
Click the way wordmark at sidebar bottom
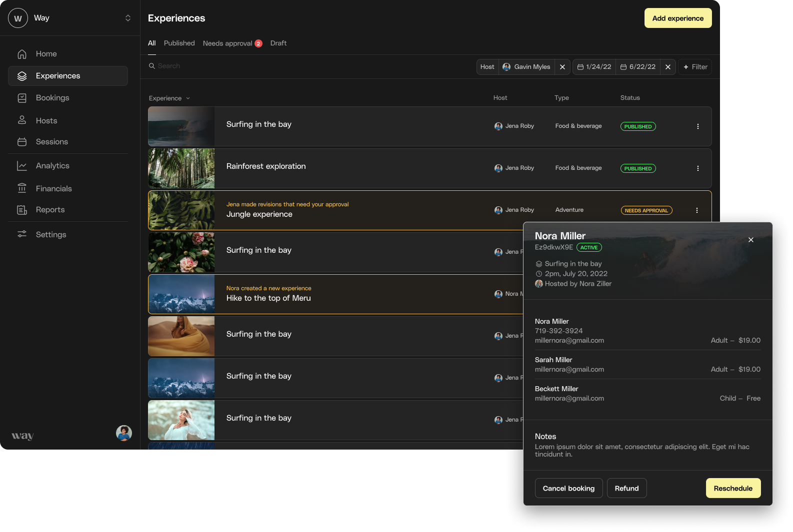coord(22,436)
